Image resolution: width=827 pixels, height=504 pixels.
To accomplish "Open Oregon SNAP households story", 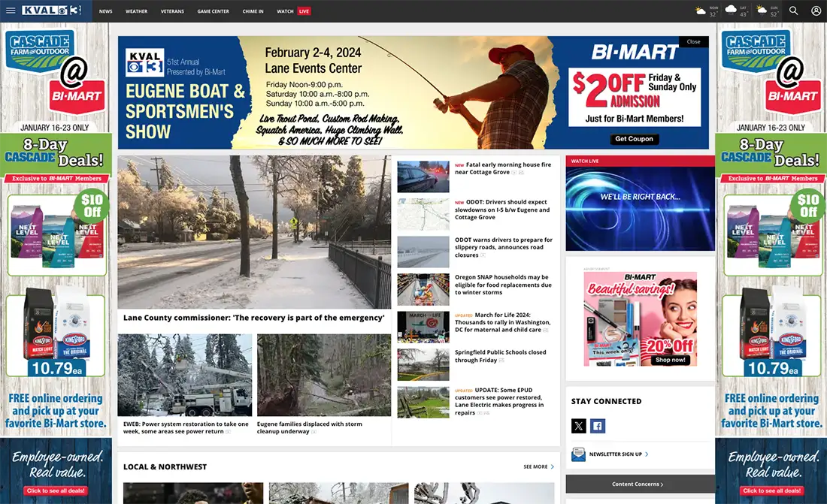I will point(503,285).
